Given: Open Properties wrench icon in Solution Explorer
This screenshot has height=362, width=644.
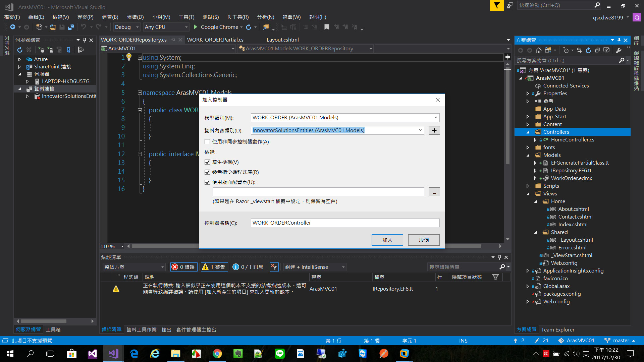Looking at the screenshot, I should [x=619, y=50].
